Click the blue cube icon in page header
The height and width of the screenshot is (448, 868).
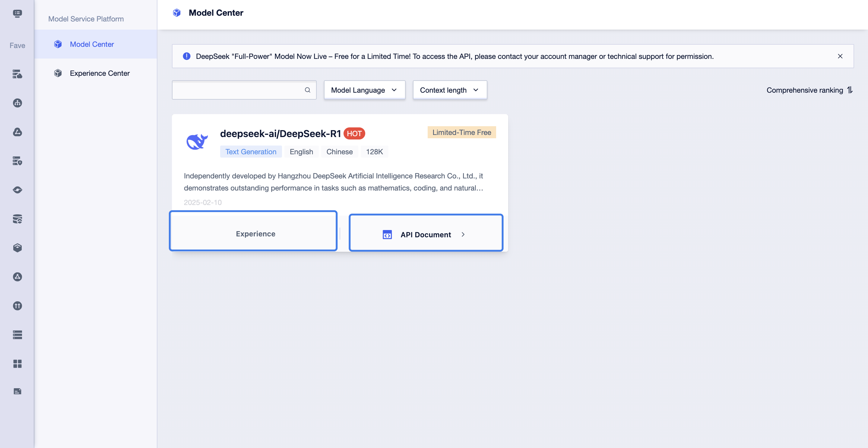point(176,13)
